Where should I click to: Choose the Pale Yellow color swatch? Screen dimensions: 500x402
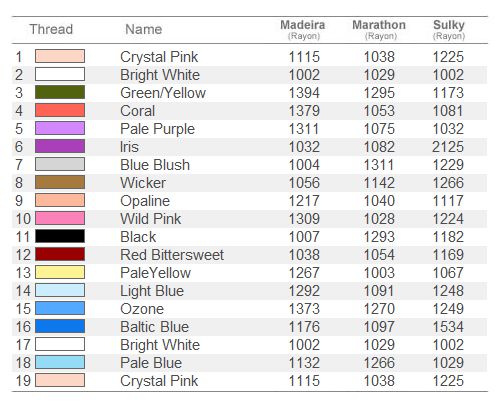coord(60,272)
